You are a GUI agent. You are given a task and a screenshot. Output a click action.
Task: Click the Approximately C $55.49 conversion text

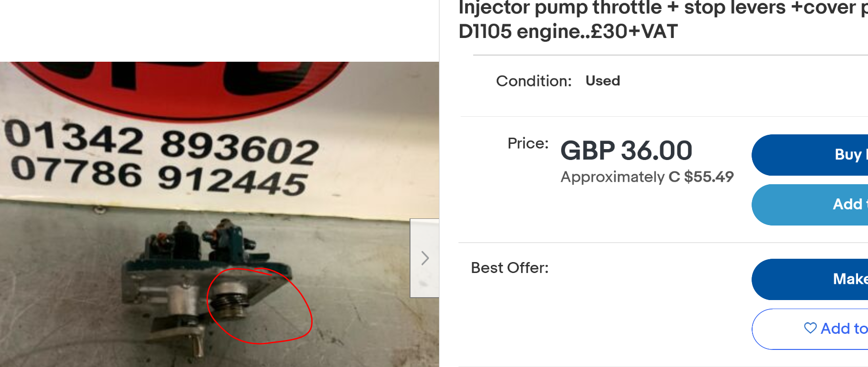point(647,177)
